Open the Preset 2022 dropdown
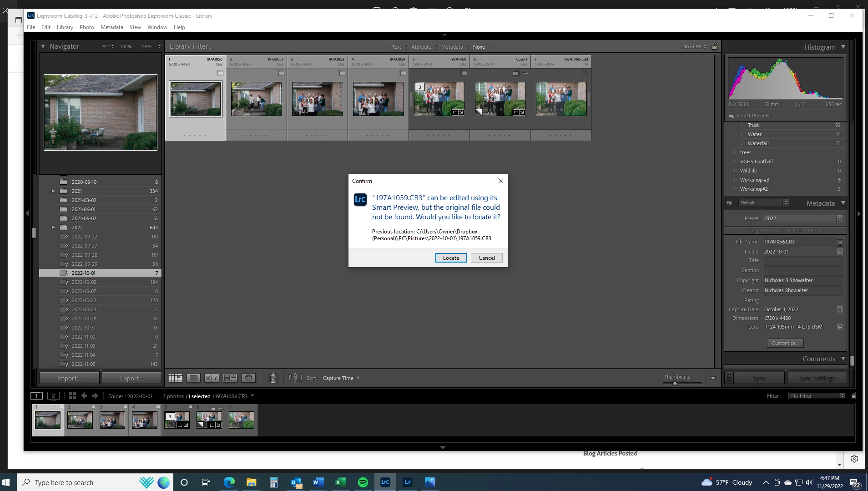Image resolution: width=868 pixels, height=491 pixels. click(803, 219)
